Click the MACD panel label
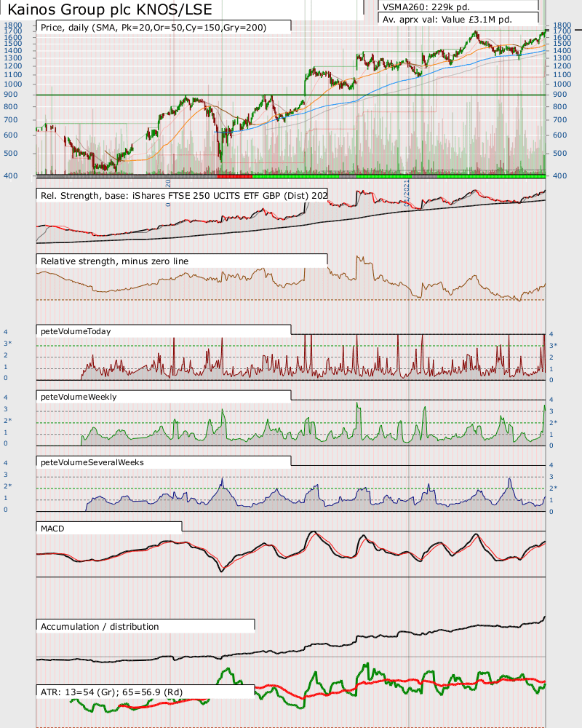Screen dimensions: 582x728 52,529
